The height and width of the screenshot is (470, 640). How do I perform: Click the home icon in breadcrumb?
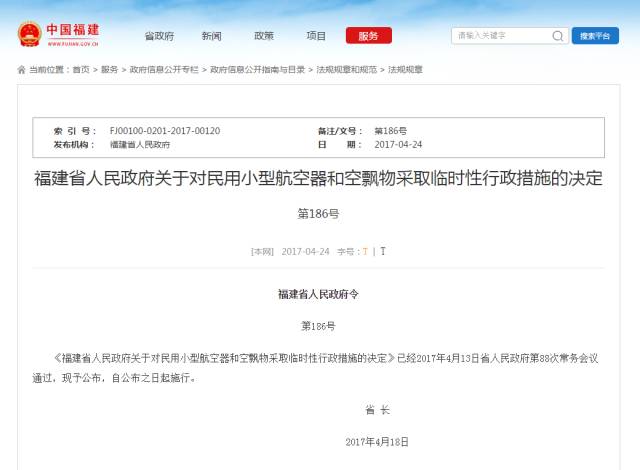click(21, 70)
